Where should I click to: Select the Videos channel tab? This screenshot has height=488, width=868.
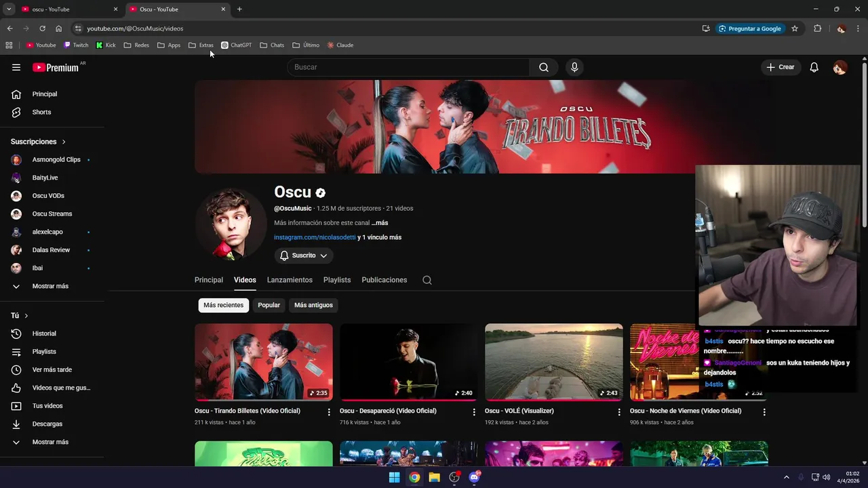pos(245,280)
